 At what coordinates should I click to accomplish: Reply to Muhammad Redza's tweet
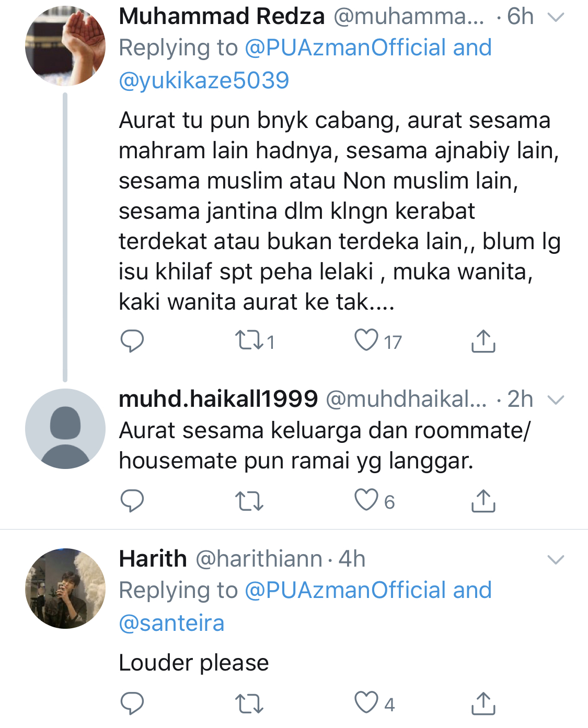tap(132, 341)
